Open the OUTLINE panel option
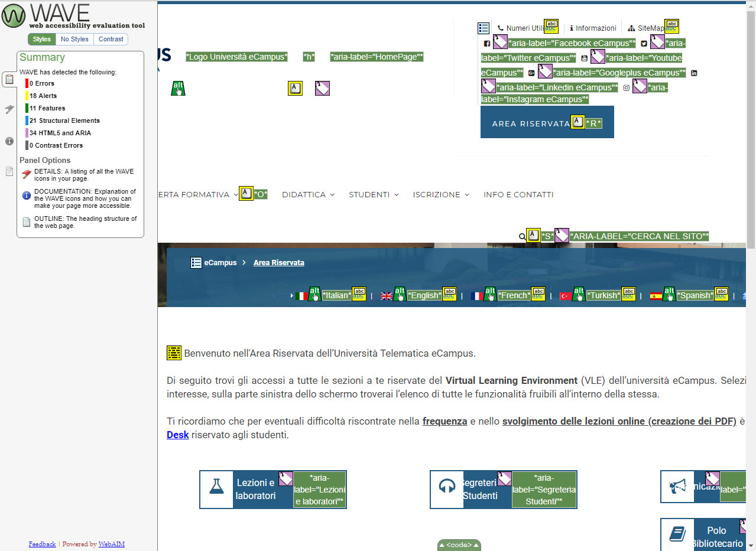This screenshot has height=551, width=756. pos(80,222)
